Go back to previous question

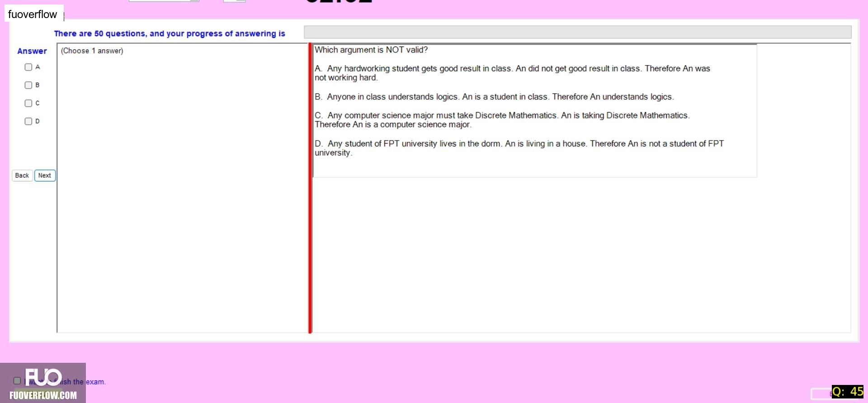tap(22, 175)
